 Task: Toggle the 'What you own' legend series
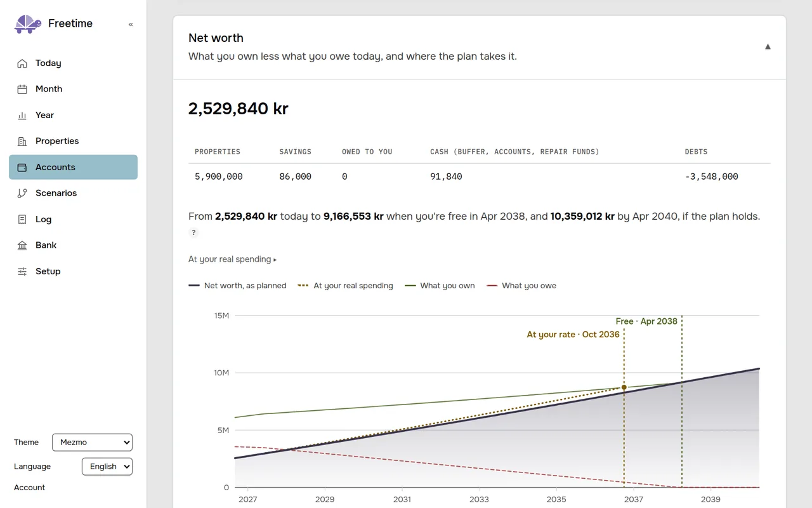(440, 286)
